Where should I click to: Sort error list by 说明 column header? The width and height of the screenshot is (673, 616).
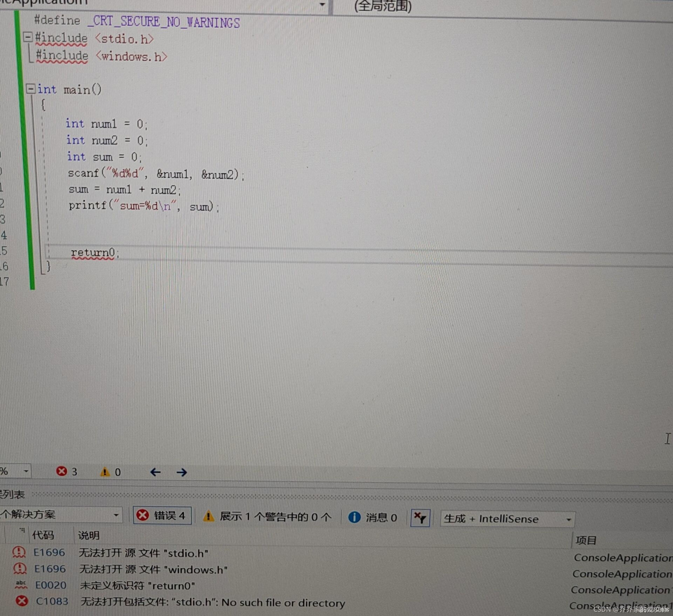tap(89, 535)
